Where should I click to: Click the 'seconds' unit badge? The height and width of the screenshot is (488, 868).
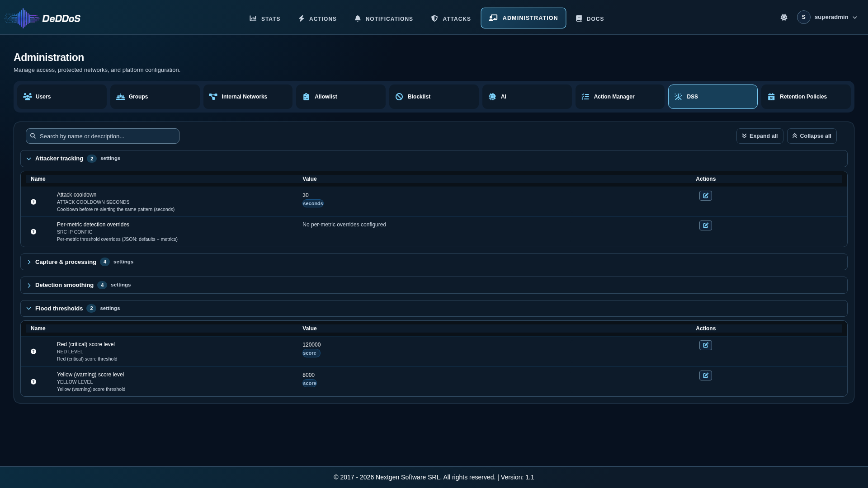pyautogui.click(x=313, y=203)
